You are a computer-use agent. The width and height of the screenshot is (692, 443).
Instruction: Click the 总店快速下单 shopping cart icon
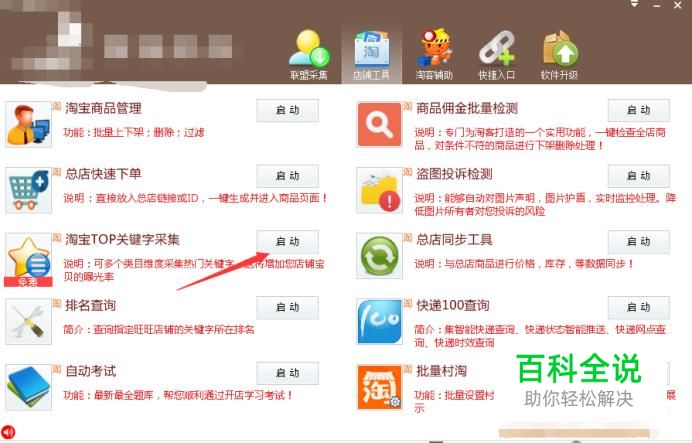(x=28, y=190)
